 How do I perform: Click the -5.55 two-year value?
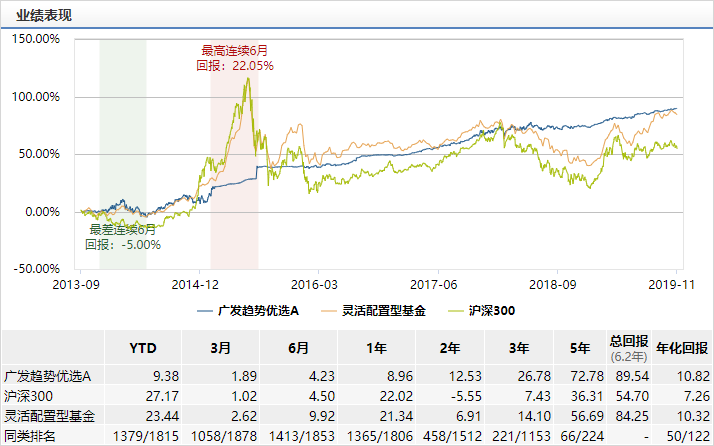[x=466, y=396]
